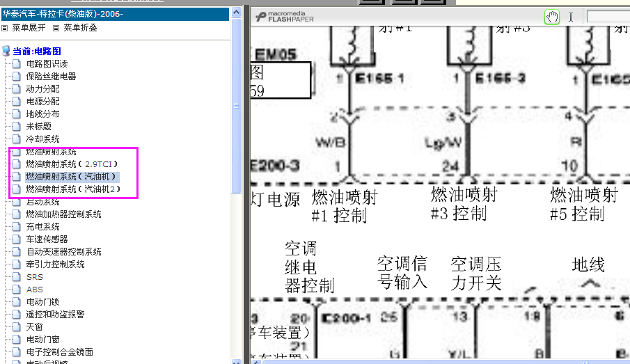Click document icon beside 燃油喷射系统（2.9TCI）
Viewport: 630px width, 364px height.
coord(17,164)
